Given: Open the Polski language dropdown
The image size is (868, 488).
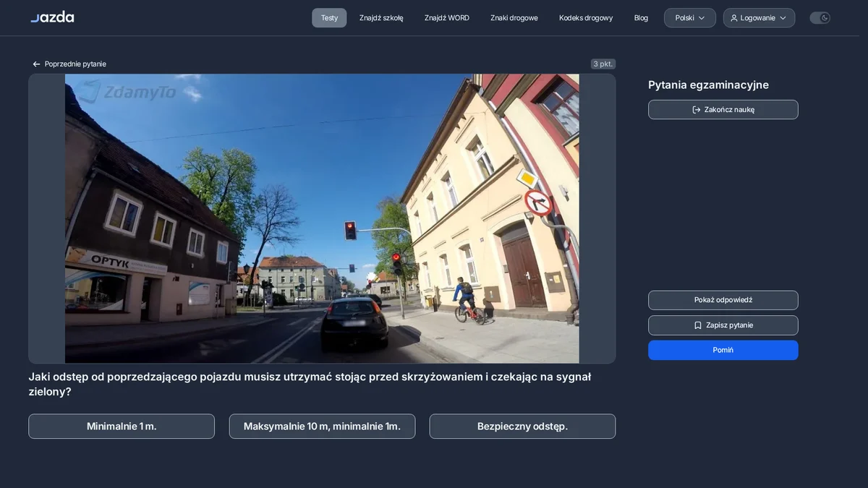Looking at the screenshot, I should (690, 18).
